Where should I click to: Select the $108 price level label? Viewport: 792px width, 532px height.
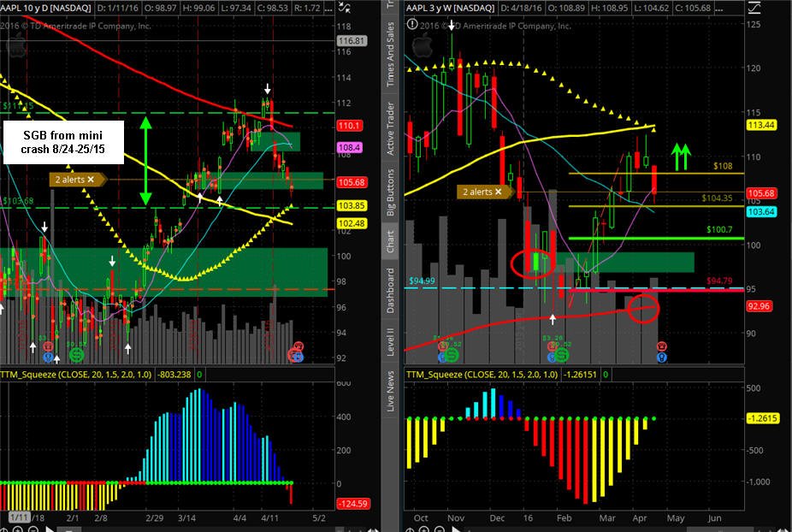(723, 166)
